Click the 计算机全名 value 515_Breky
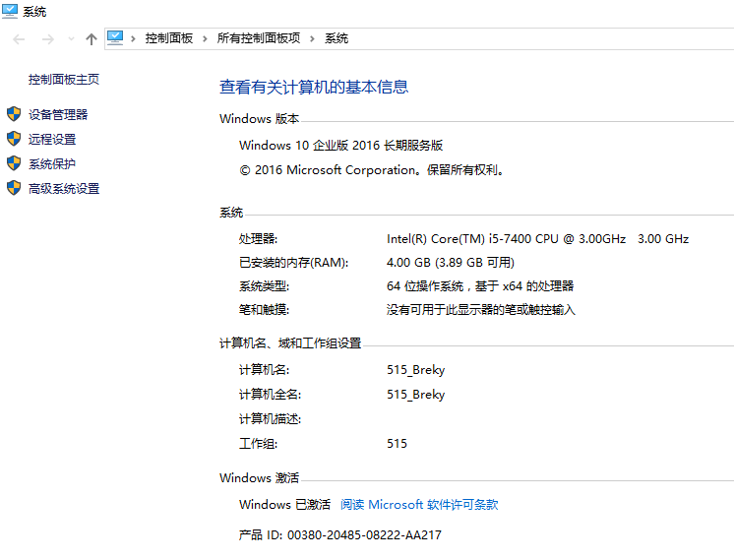734x560 pixels. 415,395
